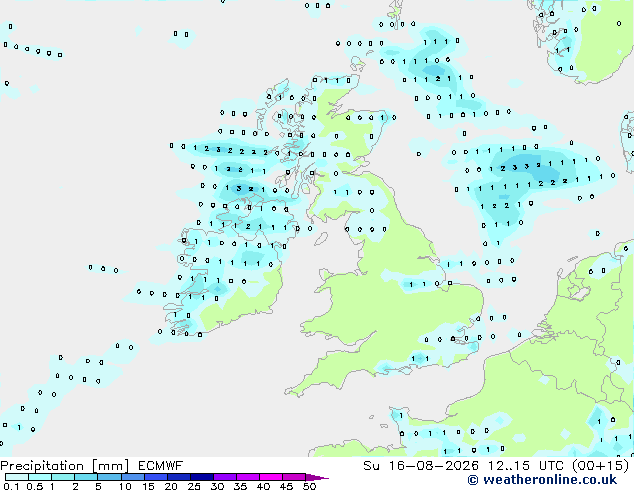The image size is (634, 490).
Task: Click the '30' legend scale label
Action: (217, 486)
